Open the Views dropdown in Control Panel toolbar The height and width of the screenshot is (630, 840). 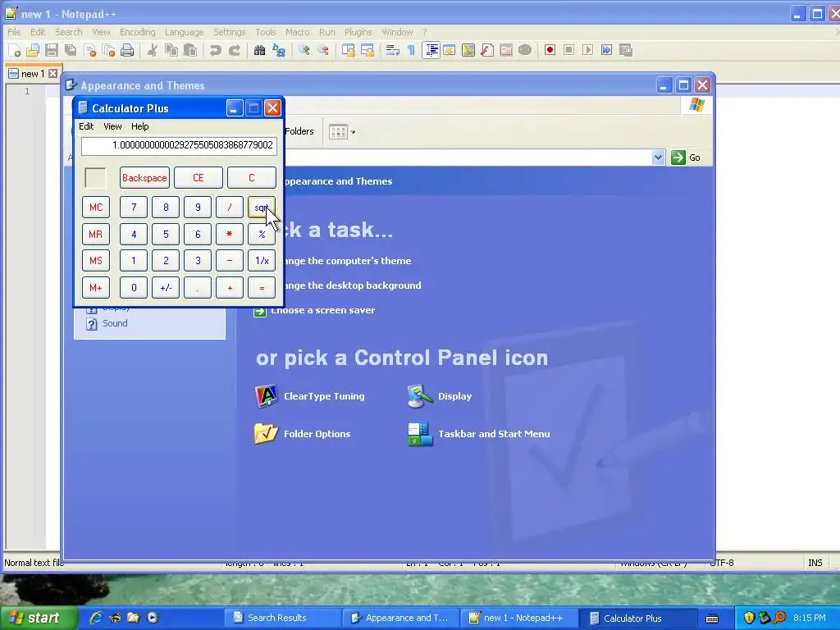[342, 131]
